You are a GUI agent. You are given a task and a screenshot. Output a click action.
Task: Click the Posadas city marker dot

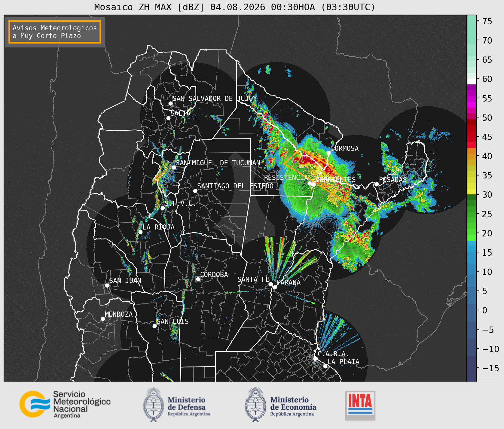tap(376, 184)
